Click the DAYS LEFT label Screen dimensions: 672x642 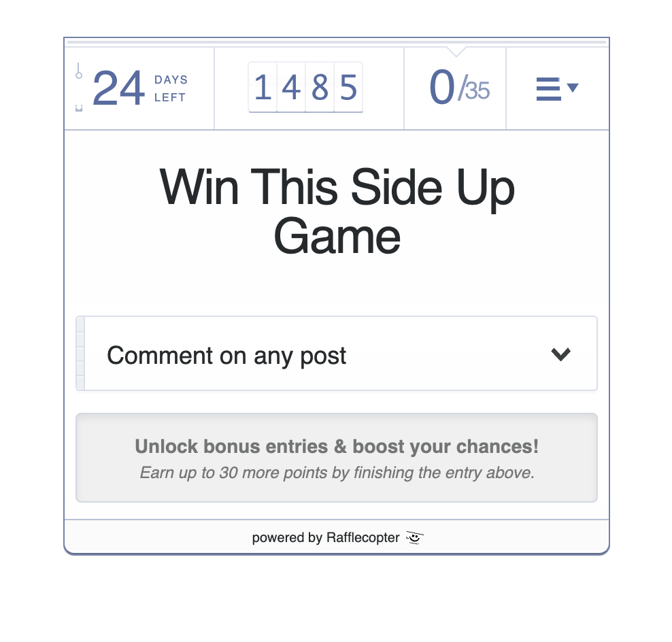pyautogui.click(x=171, y=88)
